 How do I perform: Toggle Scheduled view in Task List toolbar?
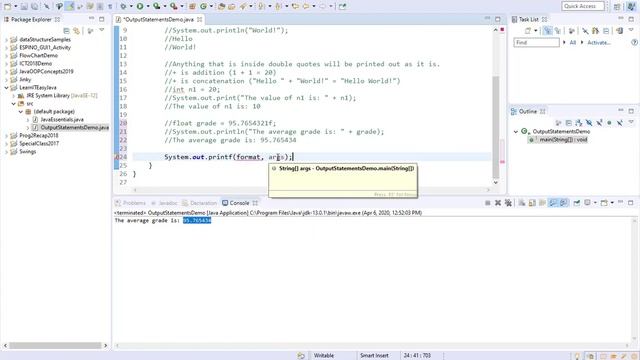(558, 31)
